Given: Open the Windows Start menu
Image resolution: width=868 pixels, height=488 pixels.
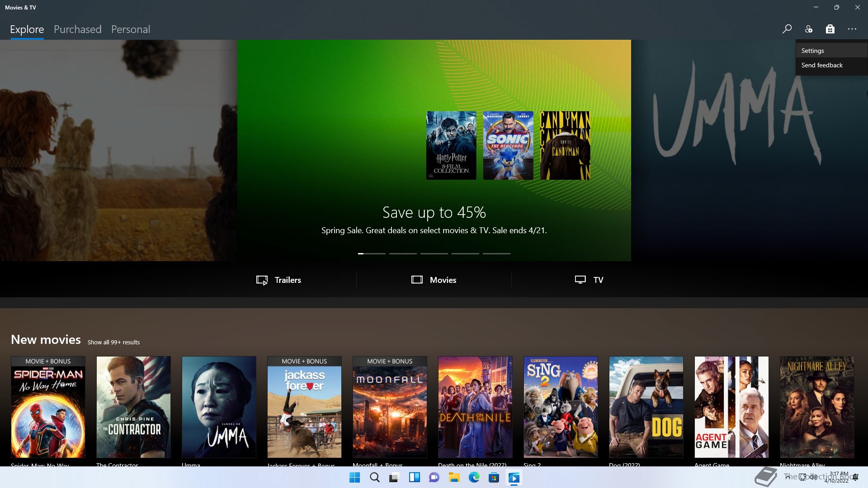Looking at the screenshot, I should (355, 477).
